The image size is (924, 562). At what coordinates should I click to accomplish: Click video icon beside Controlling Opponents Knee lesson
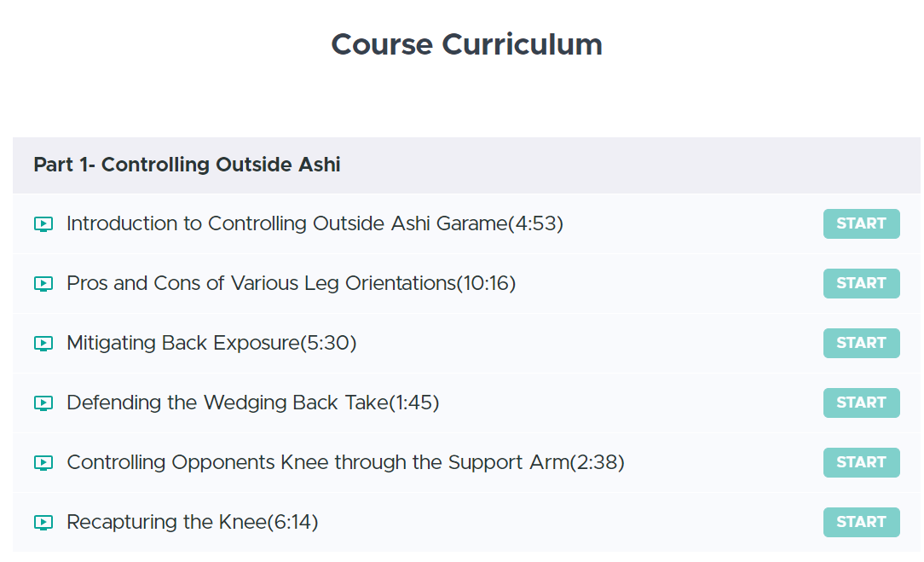pyautogui.click(x=43, y=463)
